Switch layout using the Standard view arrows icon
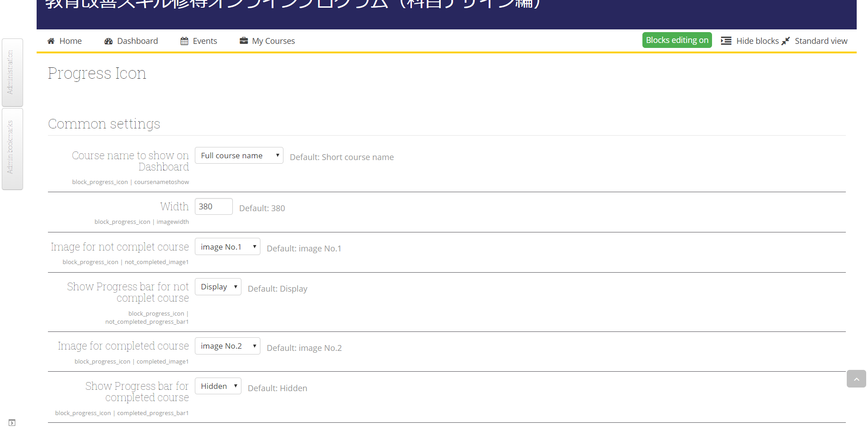The width and height of the screenshot is (868, 435). 786,41
